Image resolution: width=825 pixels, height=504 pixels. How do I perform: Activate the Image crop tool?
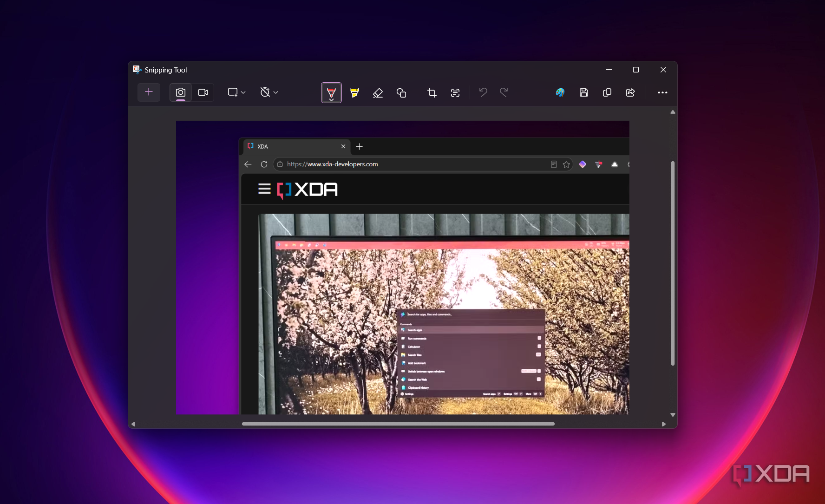point(432,93)
